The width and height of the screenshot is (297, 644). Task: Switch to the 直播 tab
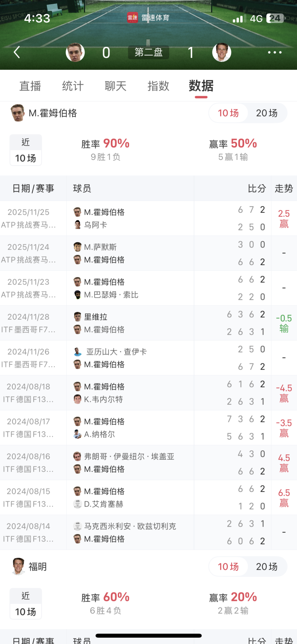[x=30, y=86]
